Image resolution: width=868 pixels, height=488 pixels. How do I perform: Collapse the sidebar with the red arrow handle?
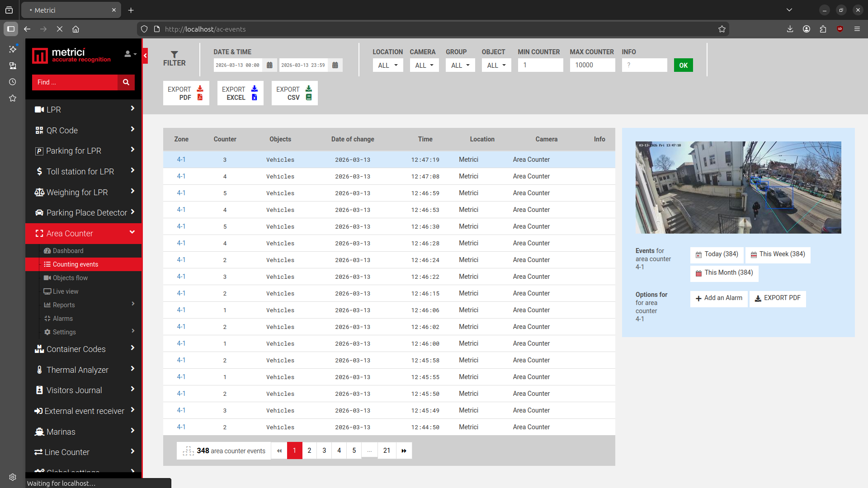coord(145,56)
